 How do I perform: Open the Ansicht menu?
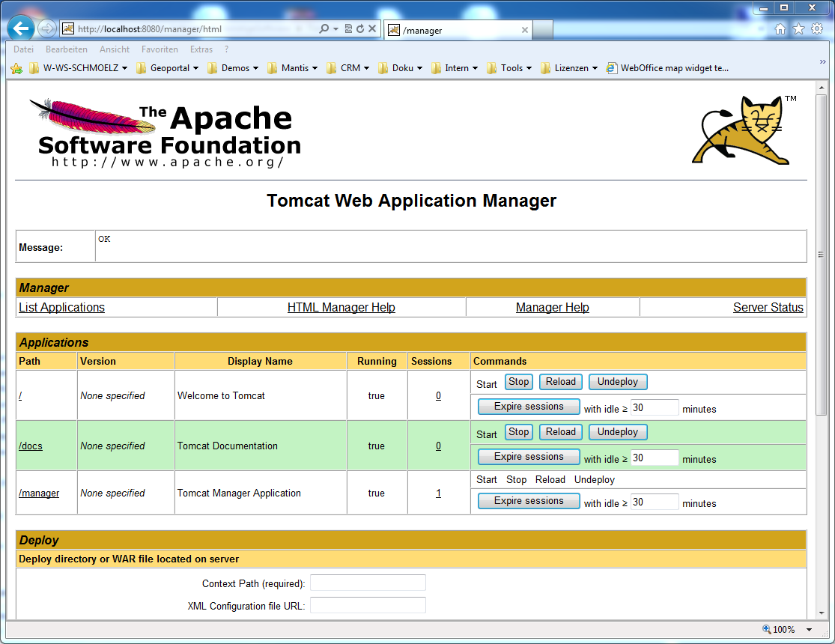coord(114,49)
